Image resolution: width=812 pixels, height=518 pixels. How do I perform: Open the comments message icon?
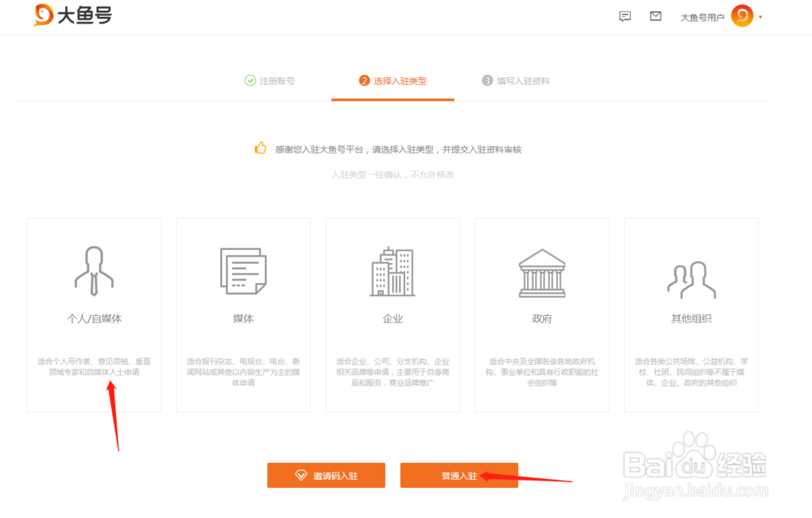[x=625, y=16]
